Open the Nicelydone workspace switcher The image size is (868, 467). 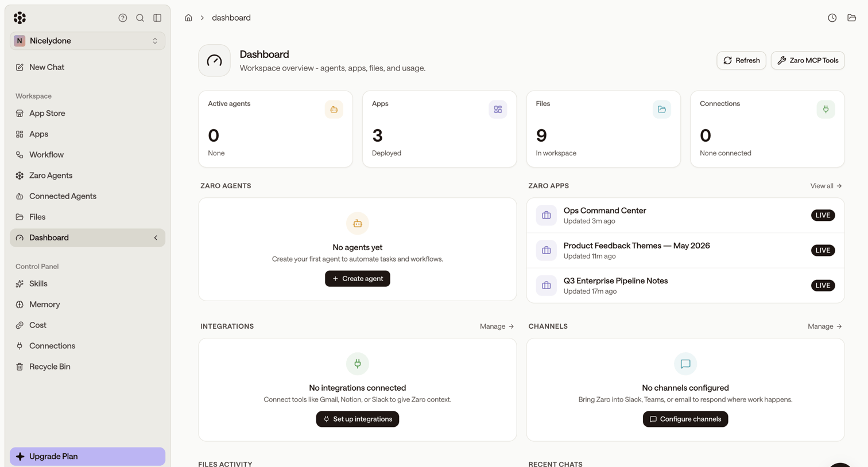tap(87, 41)
